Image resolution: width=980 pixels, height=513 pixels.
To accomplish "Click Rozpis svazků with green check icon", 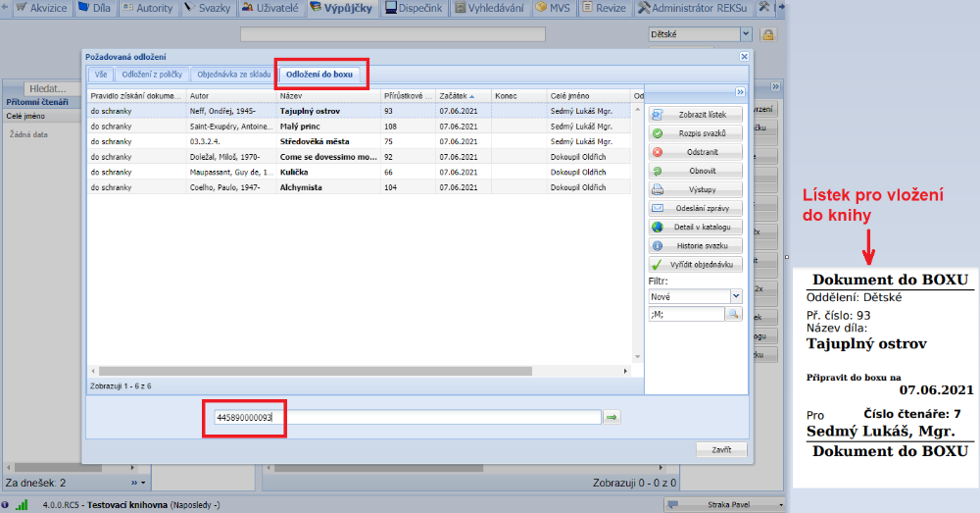I will 696,133.
